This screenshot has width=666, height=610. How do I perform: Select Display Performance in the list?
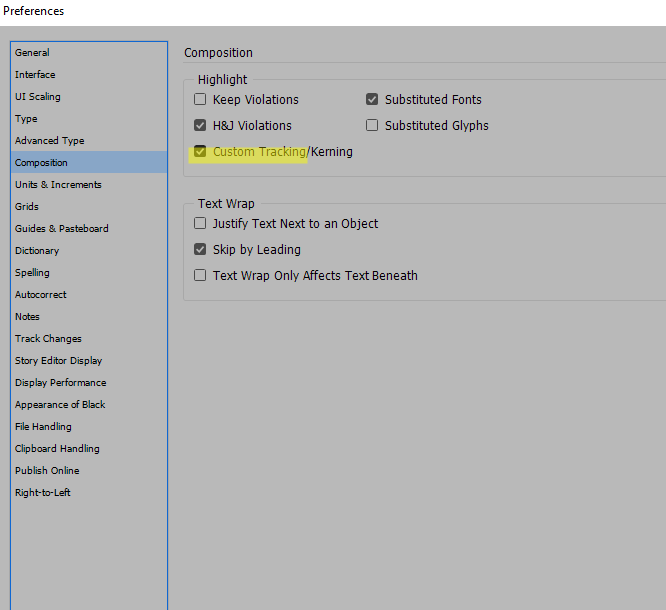61,383
